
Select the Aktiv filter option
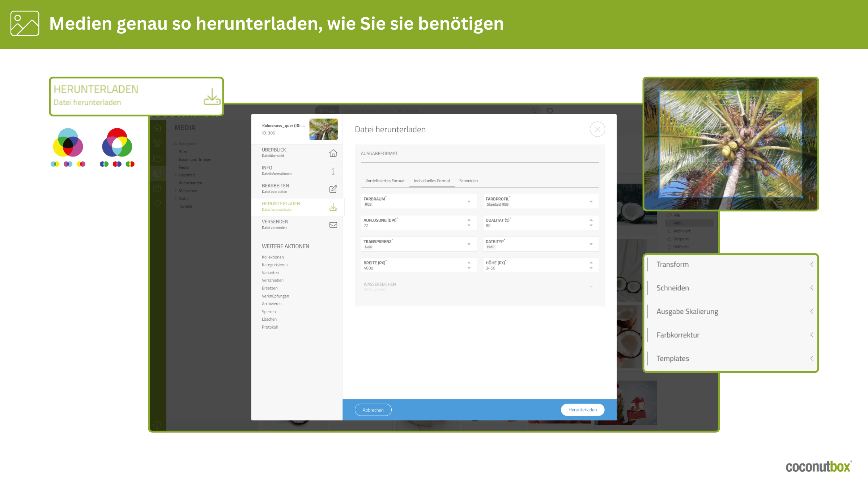[678, 223]
